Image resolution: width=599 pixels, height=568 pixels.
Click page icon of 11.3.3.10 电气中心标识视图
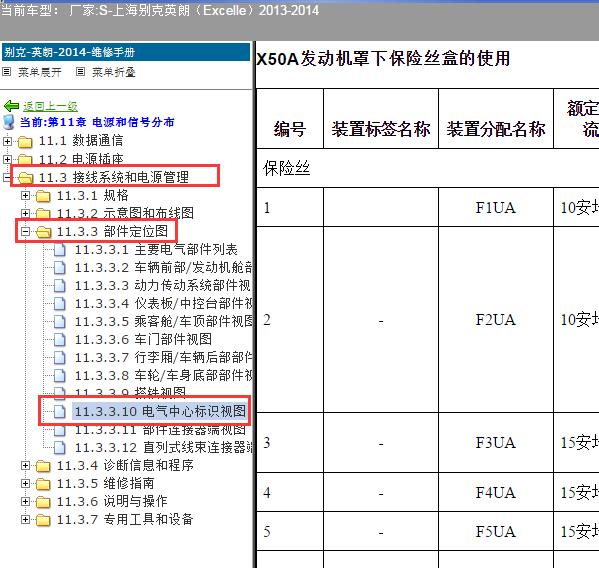point(60,411)
